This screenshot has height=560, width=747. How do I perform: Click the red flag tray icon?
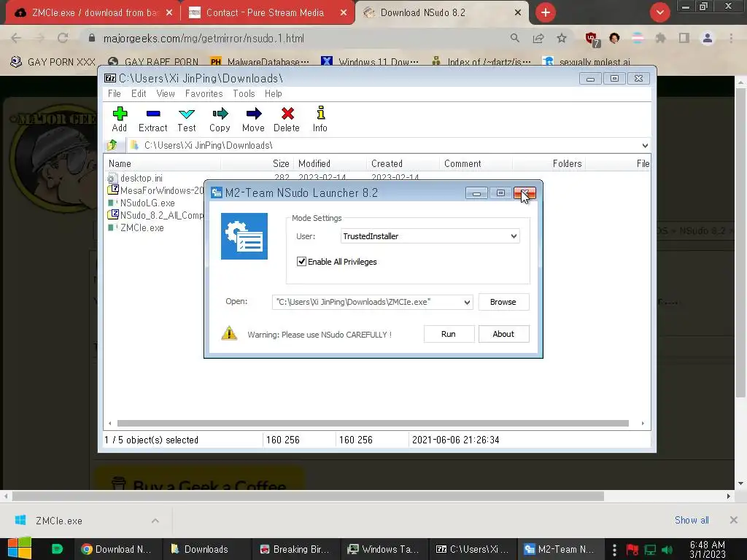pyautogui.click(x=632, y=550)
